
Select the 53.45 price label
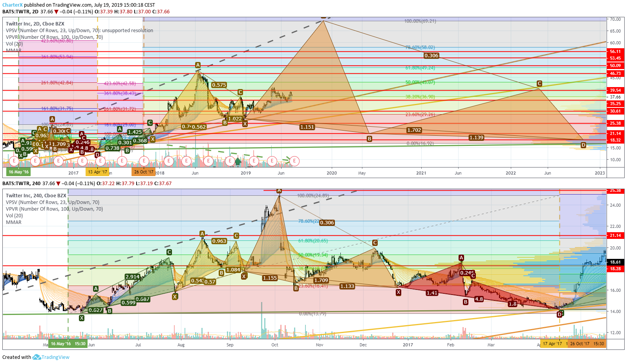tap(615, 58)
